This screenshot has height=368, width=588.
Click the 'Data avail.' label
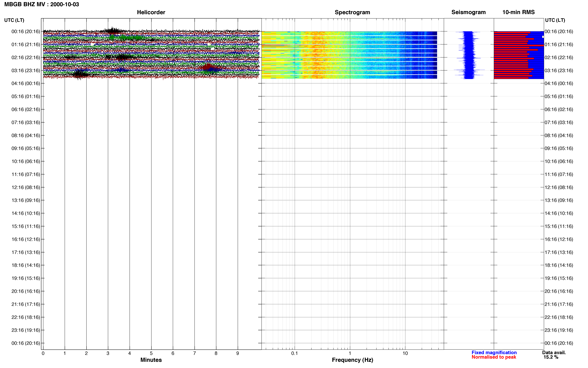pos(554,352)
